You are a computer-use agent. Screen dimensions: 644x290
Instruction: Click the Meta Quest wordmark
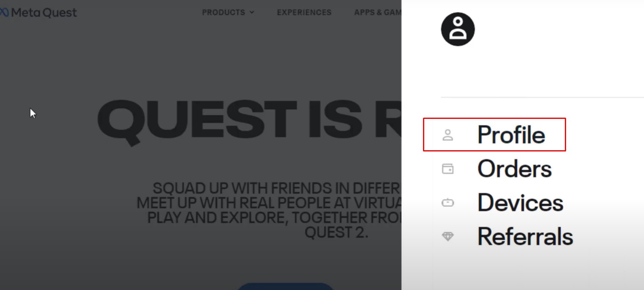pos(44,13)
